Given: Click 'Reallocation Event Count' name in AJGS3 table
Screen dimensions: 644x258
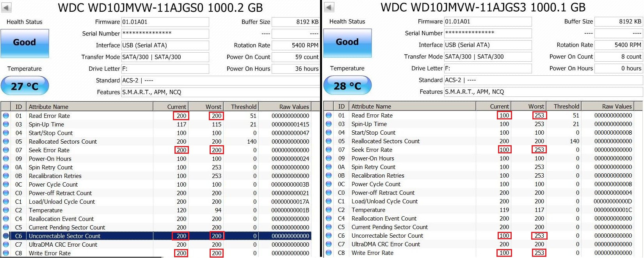Looking at the screenshot, I should point(384,218).
